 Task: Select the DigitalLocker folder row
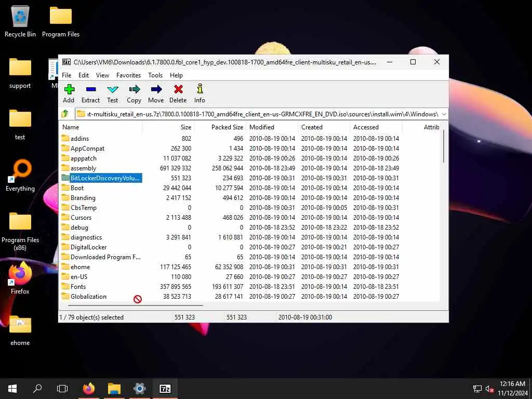click(250, 247)
